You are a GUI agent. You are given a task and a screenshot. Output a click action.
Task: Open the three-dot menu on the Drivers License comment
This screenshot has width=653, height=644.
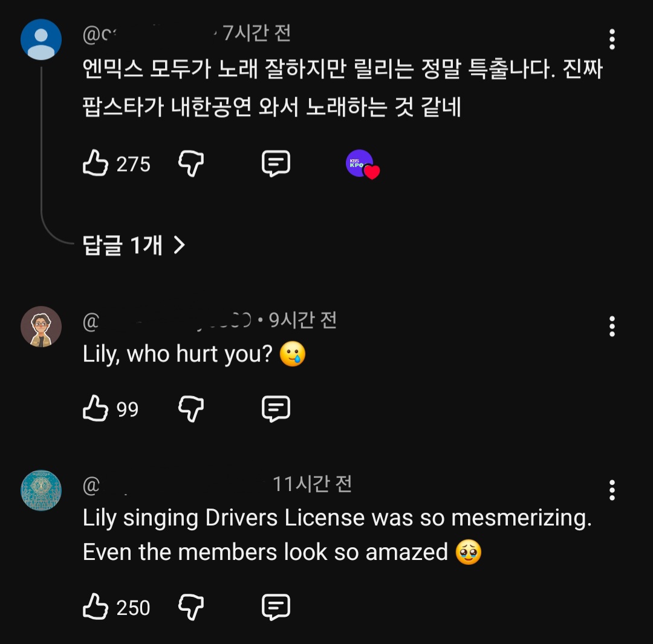click(x=612, y=490)
